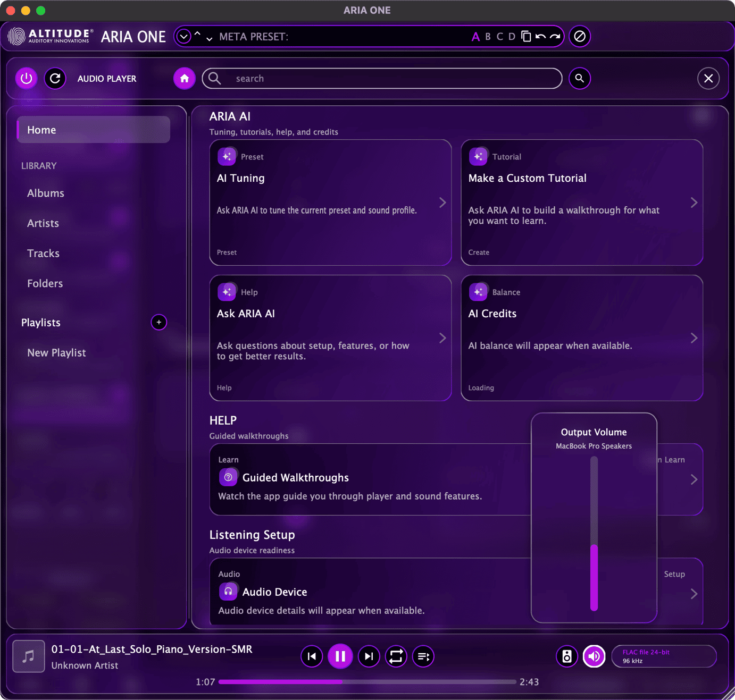This screenshot has height=700, width=735.
Task: Click the AI Tuning sparkle icon
Action: (x=227, y=156)
